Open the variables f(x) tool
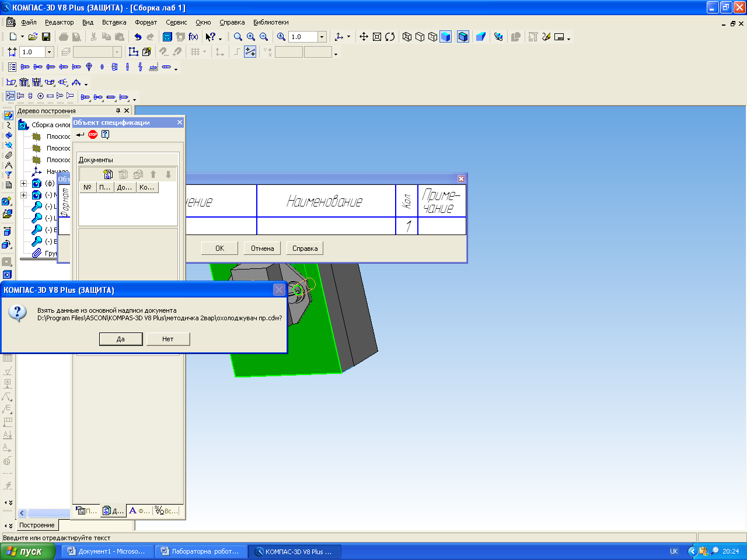The width and height of the screenshot is (747, 560). [193, 37]
